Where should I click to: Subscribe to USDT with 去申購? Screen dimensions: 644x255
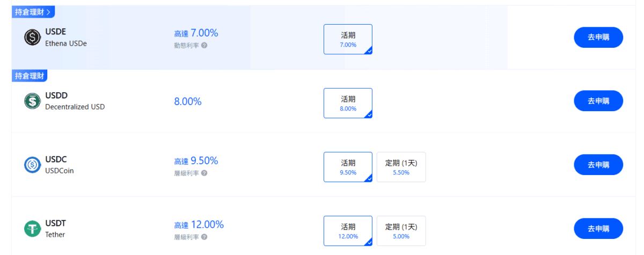[598, 229]
